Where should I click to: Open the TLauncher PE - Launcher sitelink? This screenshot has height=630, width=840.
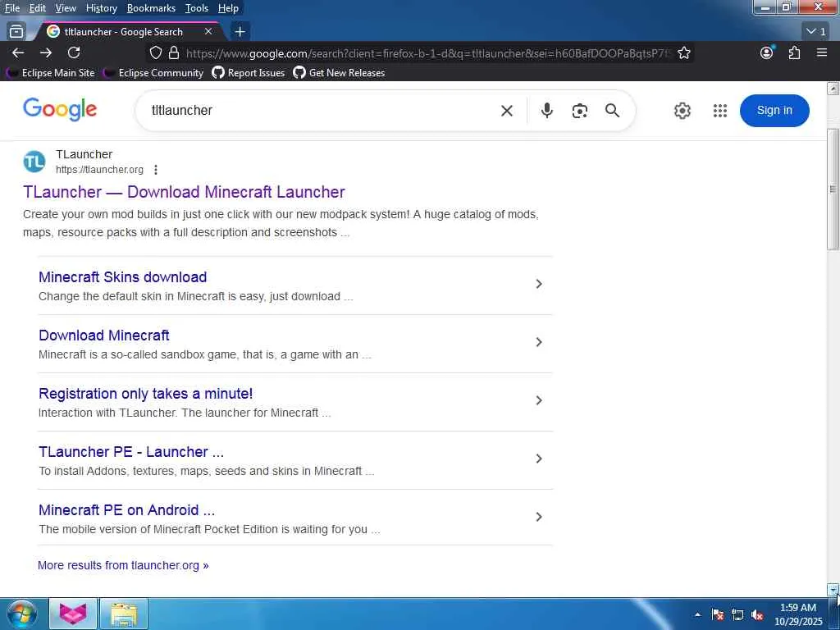tap(131, 452)
